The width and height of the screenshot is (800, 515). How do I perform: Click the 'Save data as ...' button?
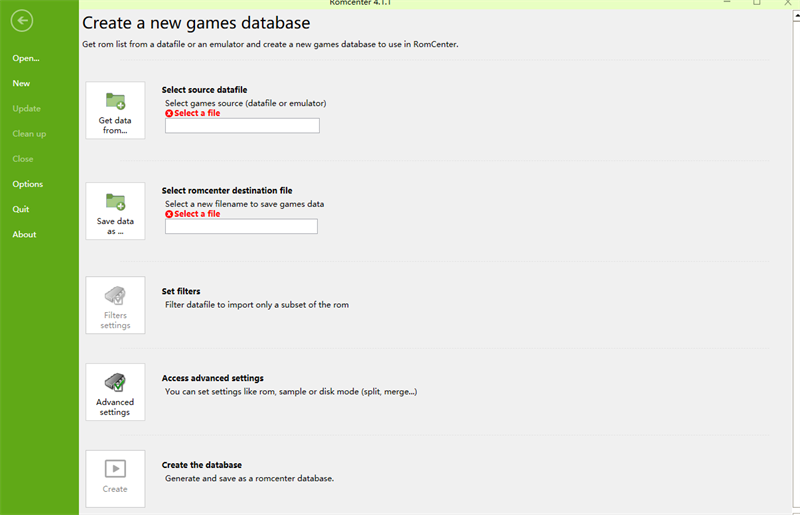tap(115, 211)
